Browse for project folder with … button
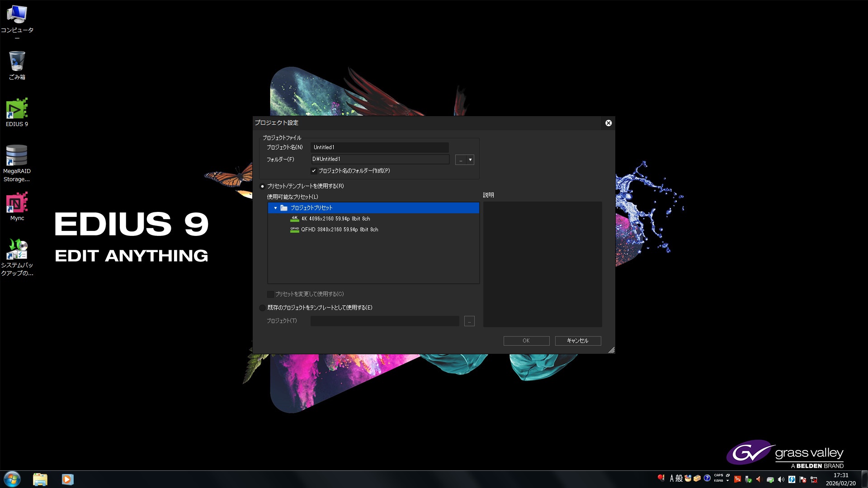Image resolution: width=868 pixels, height=488 pixels. (x=461, y=160)
